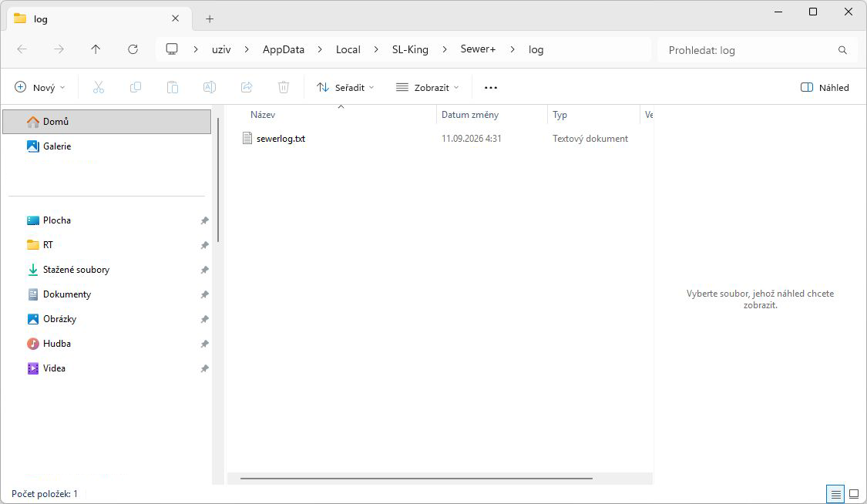Open the three-dots more options menu
The height and width of the screenshot is (504, 867).
490,87
